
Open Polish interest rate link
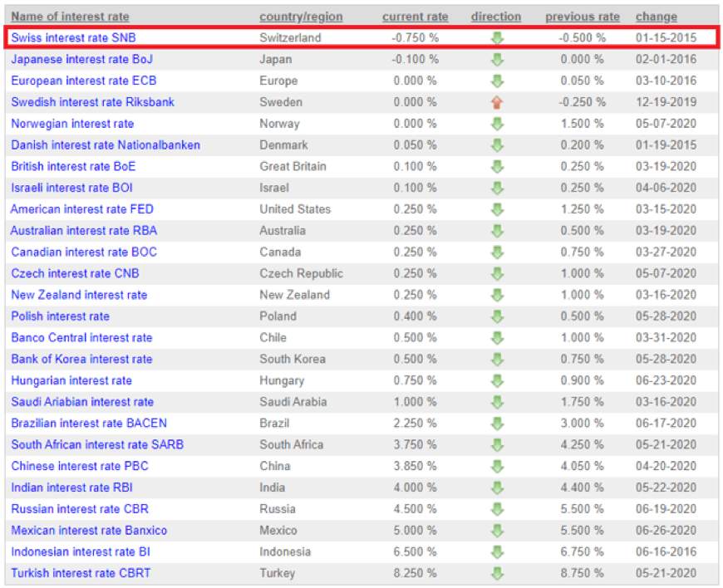click(61, 316)
